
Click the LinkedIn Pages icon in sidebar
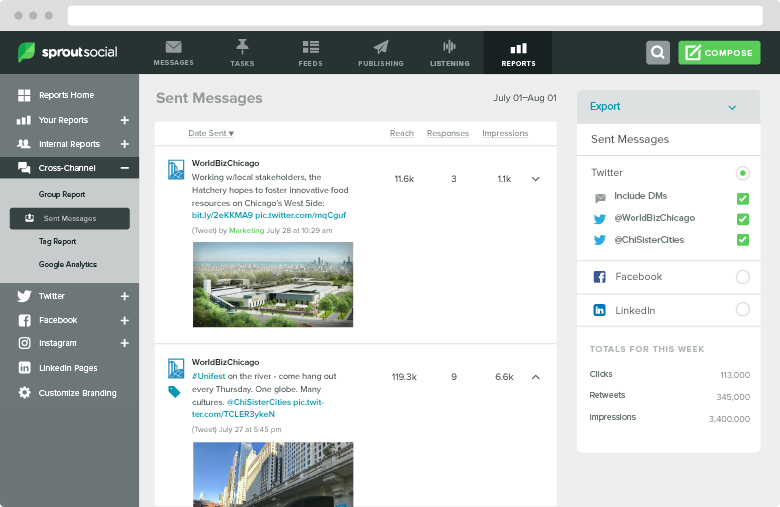[24, 368]
